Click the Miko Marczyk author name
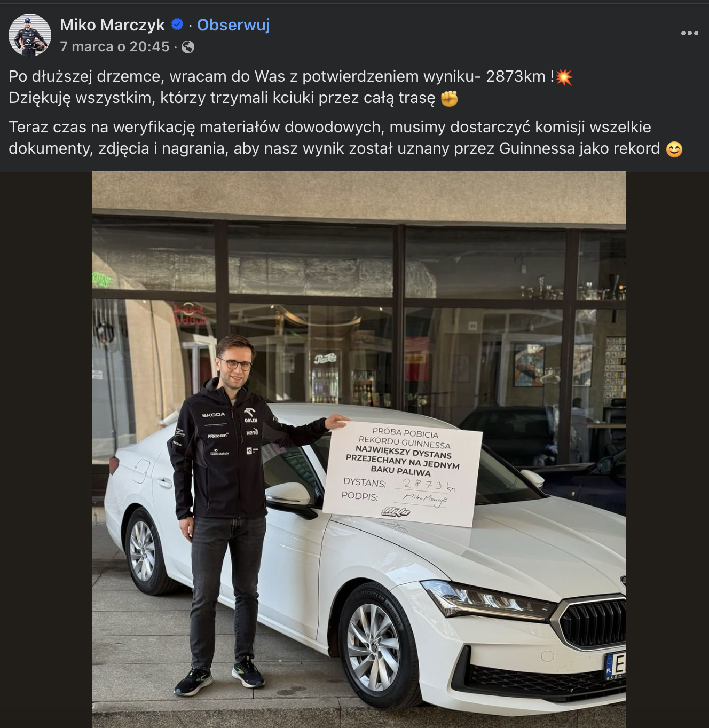The image size is (709, 728). 112,25
